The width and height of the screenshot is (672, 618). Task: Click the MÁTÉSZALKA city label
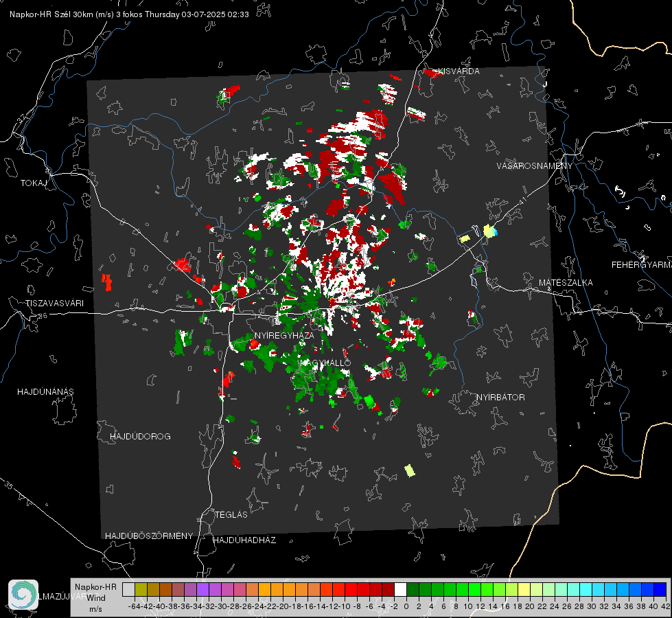point(566,283)
